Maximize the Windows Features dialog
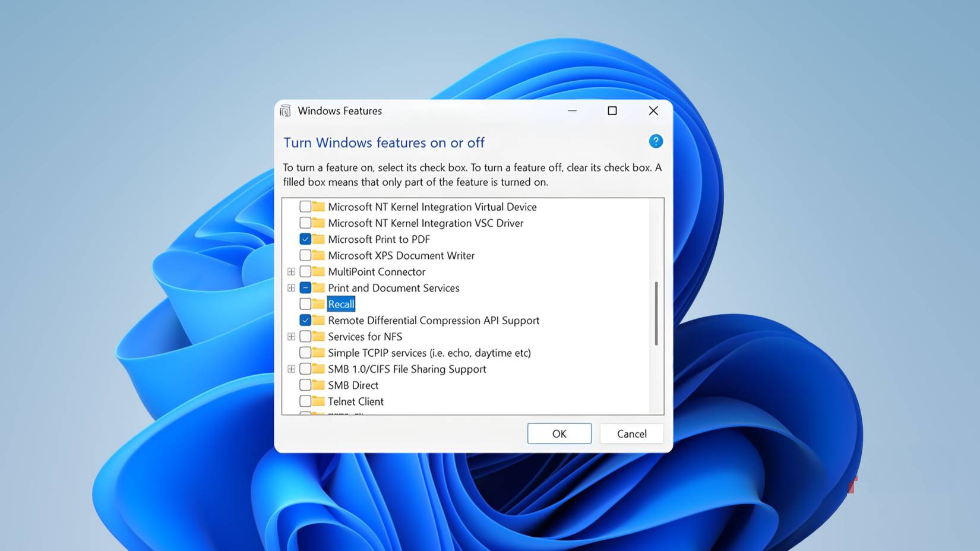 [612, 111]
